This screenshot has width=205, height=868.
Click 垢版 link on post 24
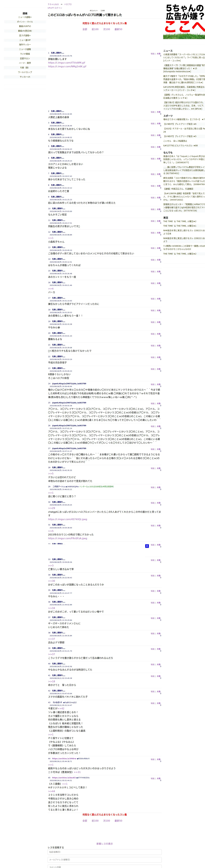pyautogui.click(x=152, y=385)
